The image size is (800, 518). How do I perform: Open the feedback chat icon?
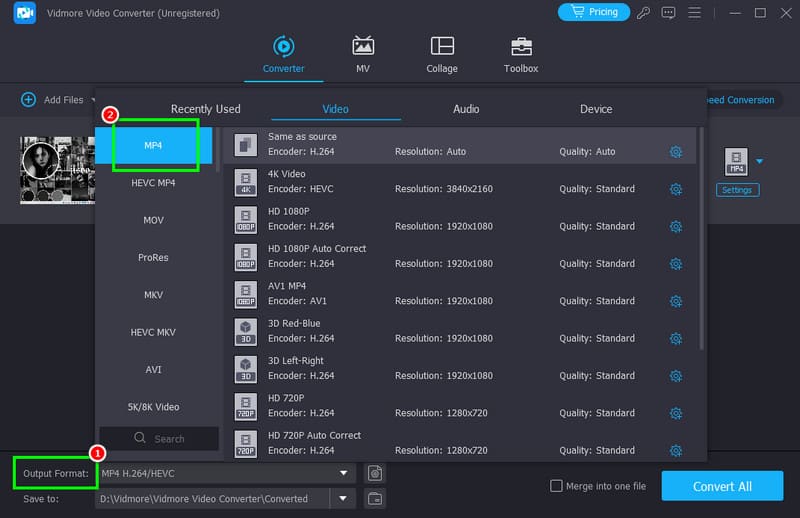click(668, 12)
